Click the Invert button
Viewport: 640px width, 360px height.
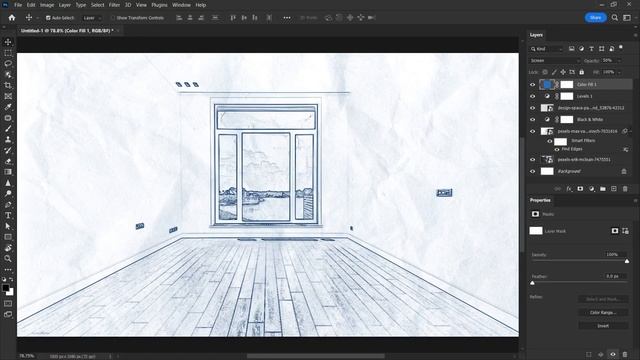(x=603, y=326)
